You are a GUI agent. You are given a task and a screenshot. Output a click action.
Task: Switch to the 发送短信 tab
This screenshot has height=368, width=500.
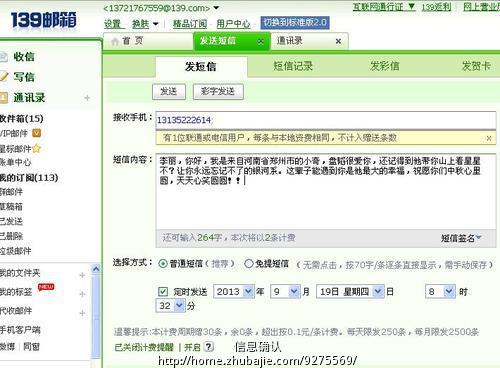pos(232,41)
